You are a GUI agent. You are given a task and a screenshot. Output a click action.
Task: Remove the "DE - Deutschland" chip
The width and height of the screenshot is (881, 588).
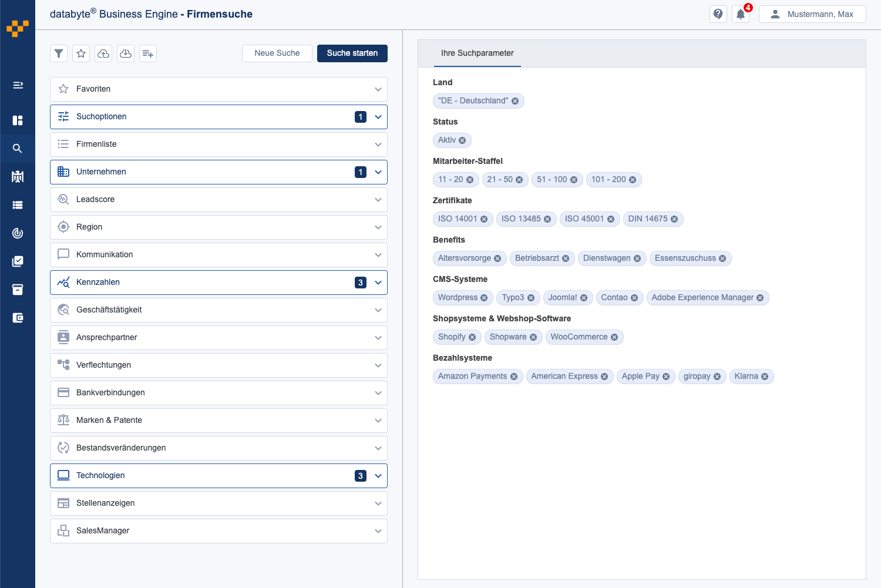click(x=515, y=101)
